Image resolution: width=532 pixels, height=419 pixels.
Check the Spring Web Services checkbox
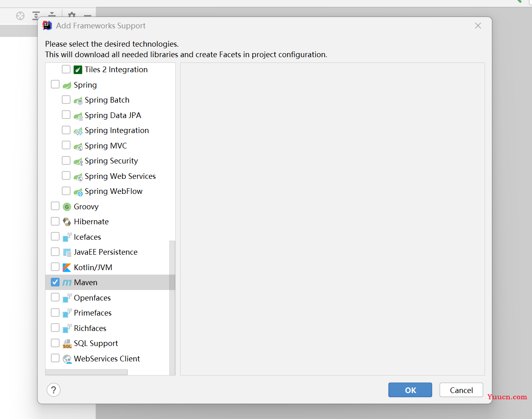pyautogui.click(x=66, y=176)
